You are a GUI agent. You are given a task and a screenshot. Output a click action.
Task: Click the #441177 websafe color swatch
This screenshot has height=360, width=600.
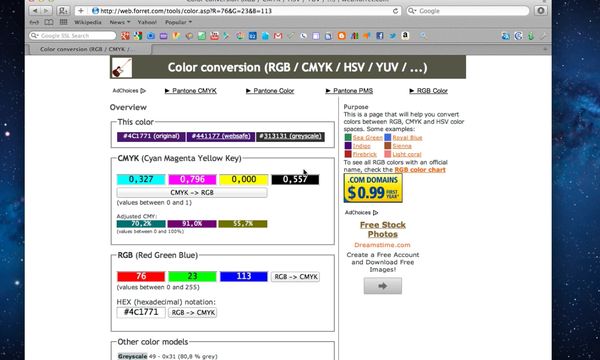click(x=221, y=137)
